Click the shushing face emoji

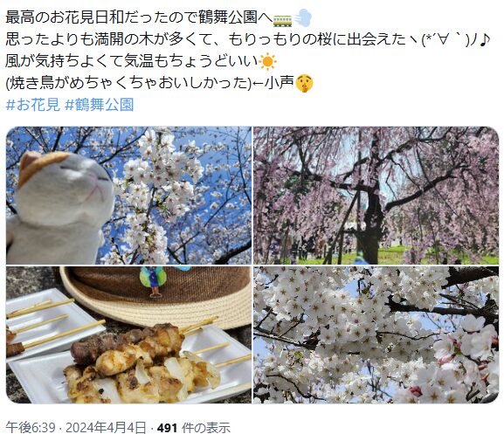pyautogui.click(x=304, y=84)
